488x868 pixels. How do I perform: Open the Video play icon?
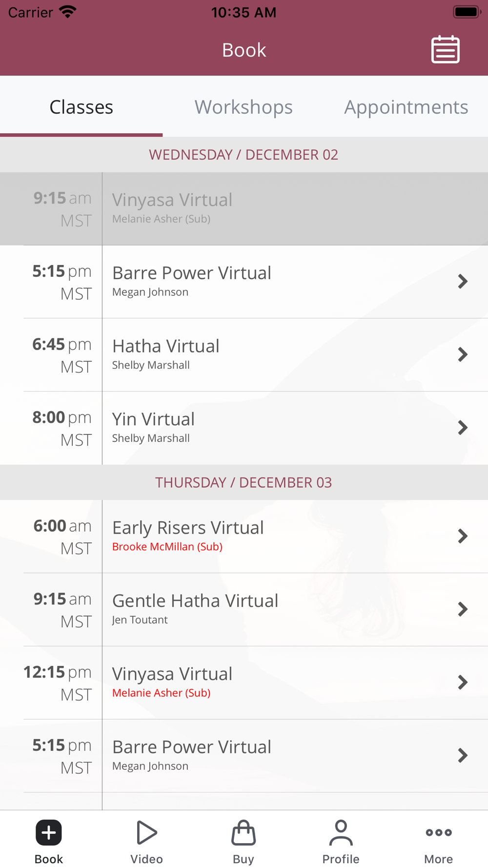pos(146,833)
